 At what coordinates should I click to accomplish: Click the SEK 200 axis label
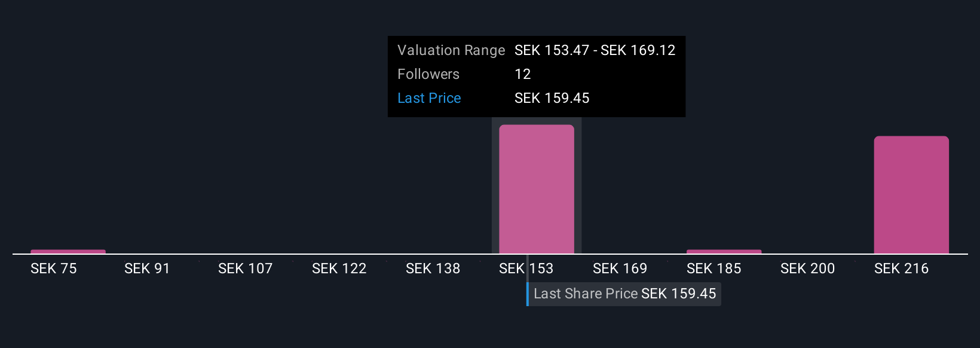point(807,268)
